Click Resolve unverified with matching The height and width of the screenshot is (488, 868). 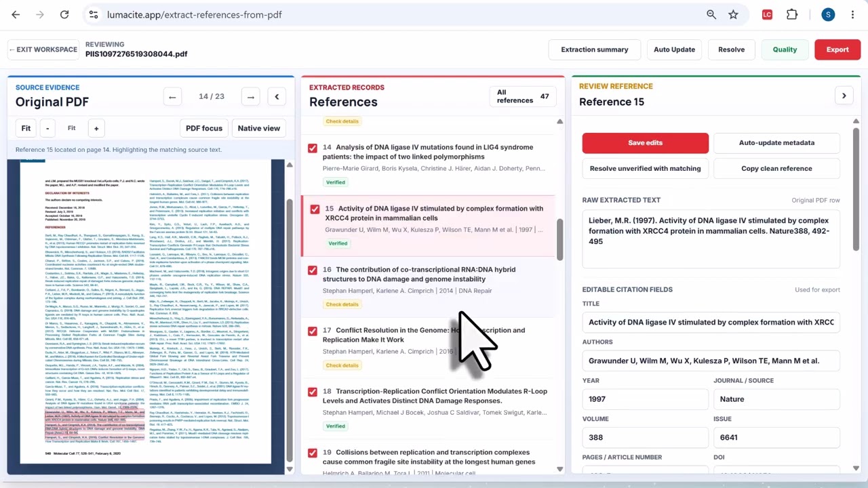tap(645, 169)
